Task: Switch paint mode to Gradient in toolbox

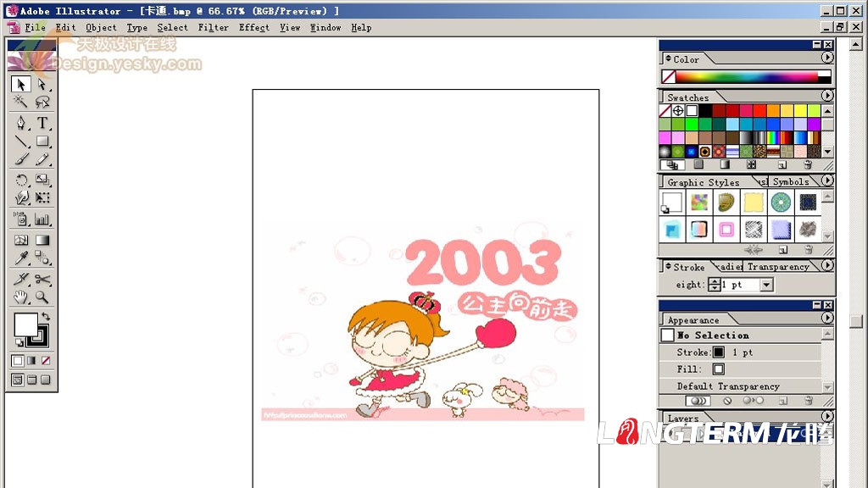Action: [x=31, y=361]
